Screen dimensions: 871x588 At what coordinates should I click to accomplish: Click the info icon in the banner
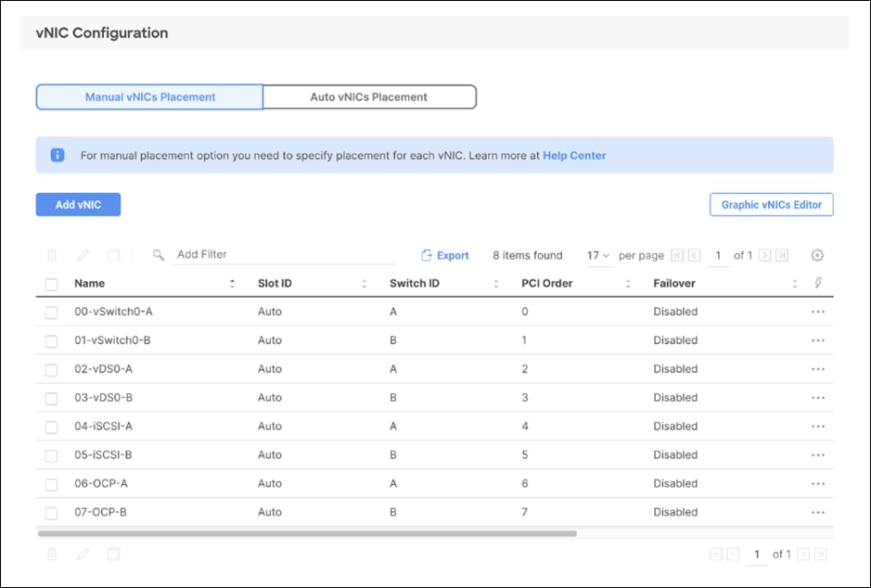pyautogui.click(x=58, y=155)
